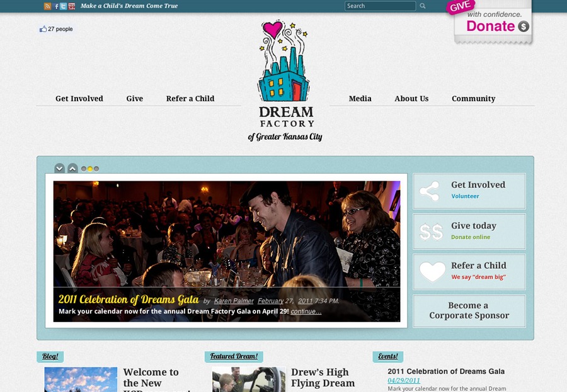Open the Welcome to the New blog post
This screenshot has width=567, height=392.
pyautogui.click(x=157, y=379)
